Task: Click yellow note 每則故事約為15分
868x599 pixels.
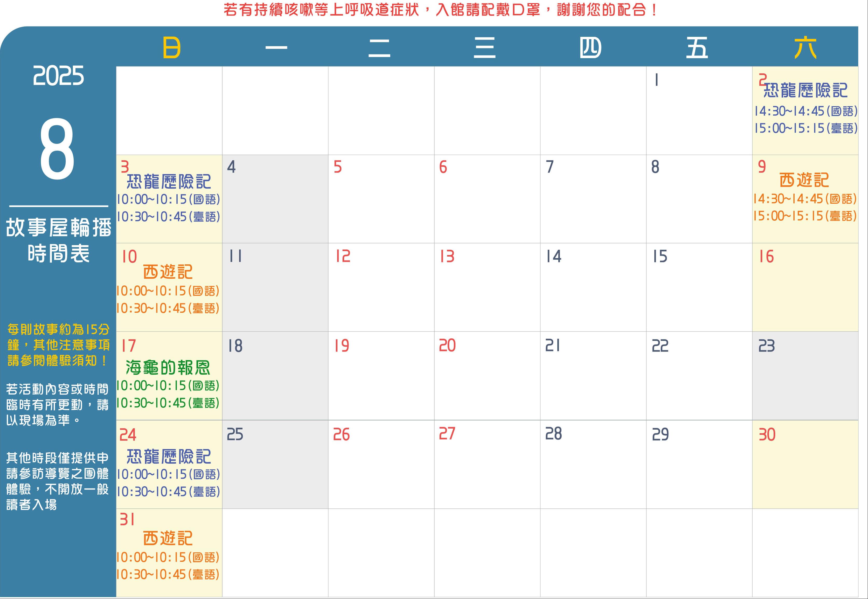Action: [x=58, y=329]
